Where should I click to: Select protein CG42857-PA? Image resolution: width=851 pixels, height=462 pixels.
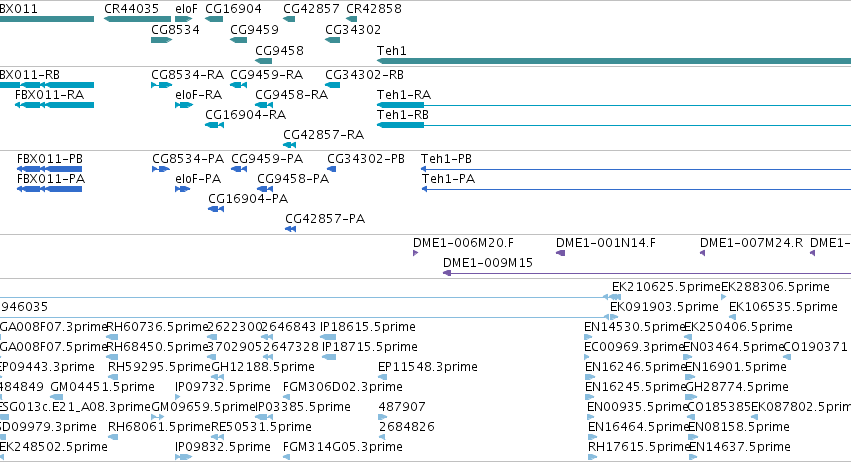pyautogui.click(x=325, y=219)
